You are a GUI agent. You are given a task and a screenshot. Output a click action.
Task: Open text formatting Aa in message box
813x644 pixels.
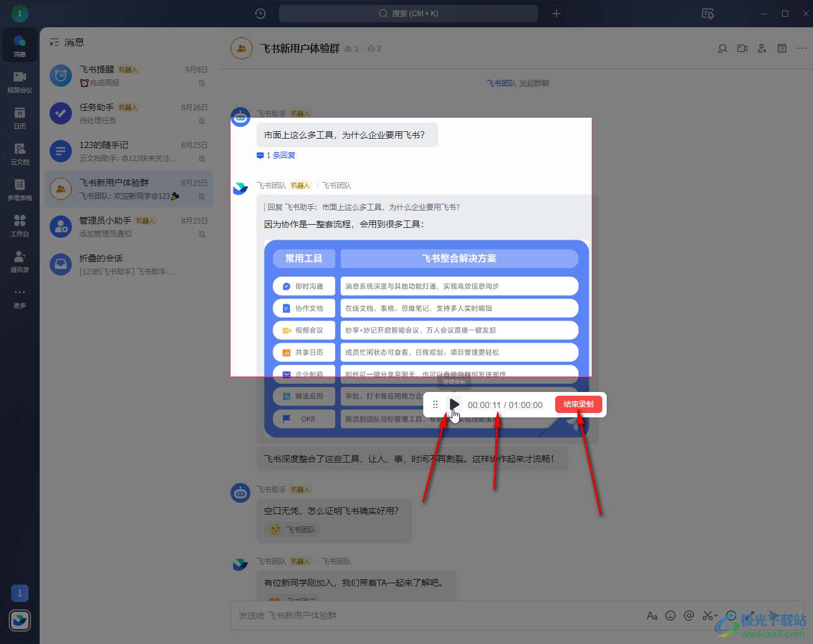pyautogui.click(x=652, y=616)
